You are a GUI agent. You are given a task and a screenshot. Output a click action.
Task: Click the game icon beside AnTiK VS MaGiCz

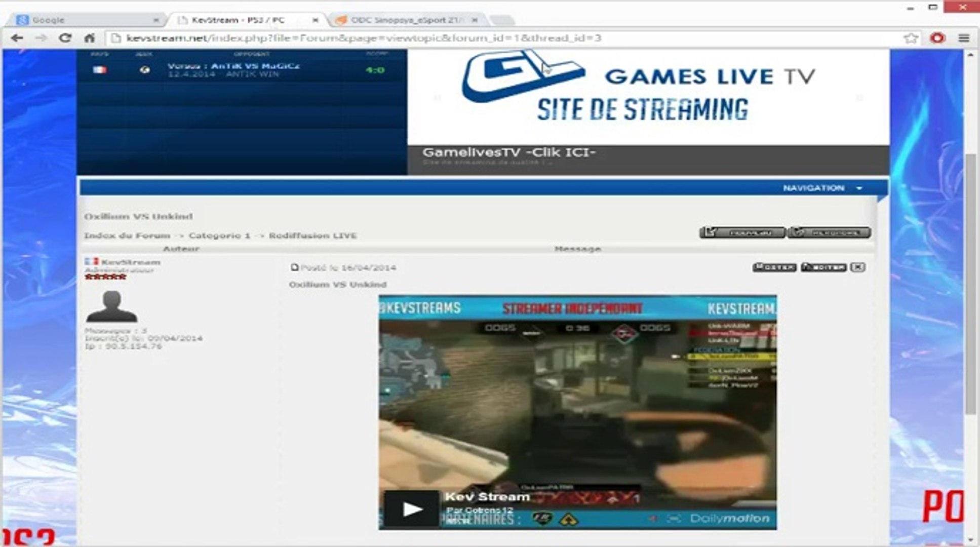145,70
